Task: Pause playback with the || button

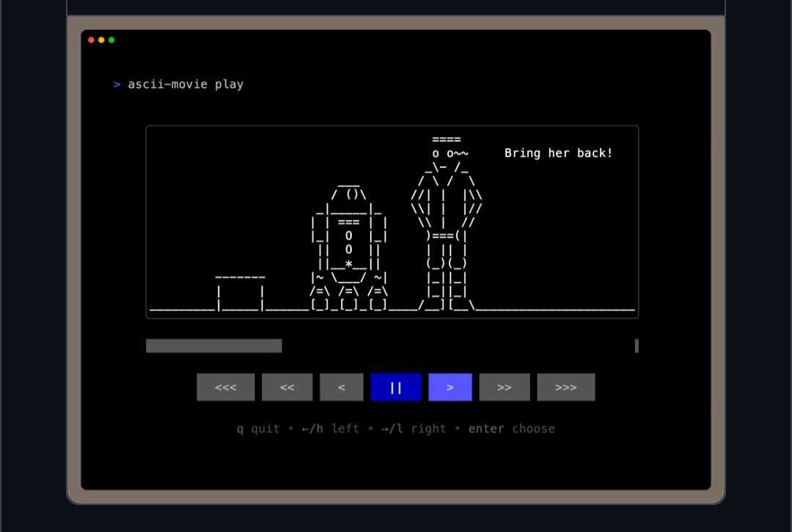Action: [395, 387]
